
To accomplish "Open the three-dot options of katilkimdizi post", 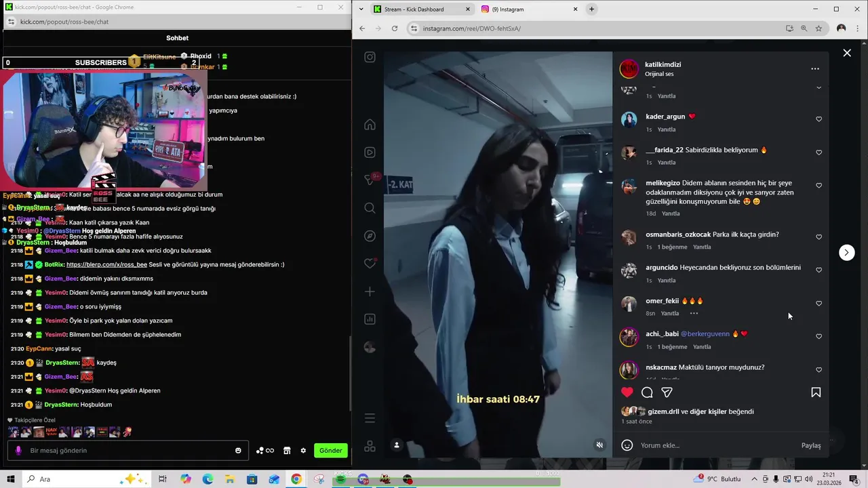I will 815,68.
